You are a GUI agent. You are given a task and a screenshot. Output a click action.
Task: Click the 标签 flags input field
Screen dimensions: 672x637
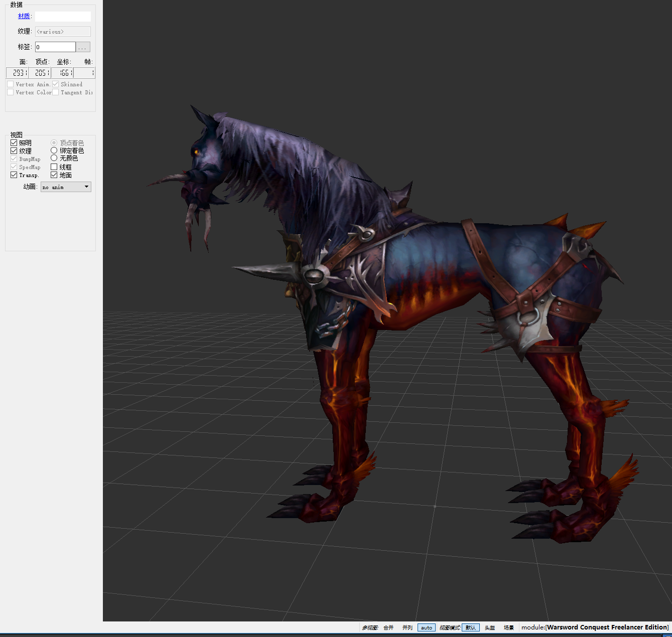click(55, 47)
